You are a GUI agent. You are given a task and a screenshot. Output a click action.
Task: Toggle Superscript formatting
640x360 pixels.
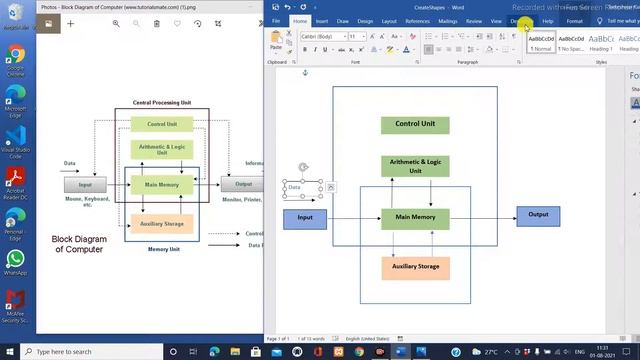point(361,49)
